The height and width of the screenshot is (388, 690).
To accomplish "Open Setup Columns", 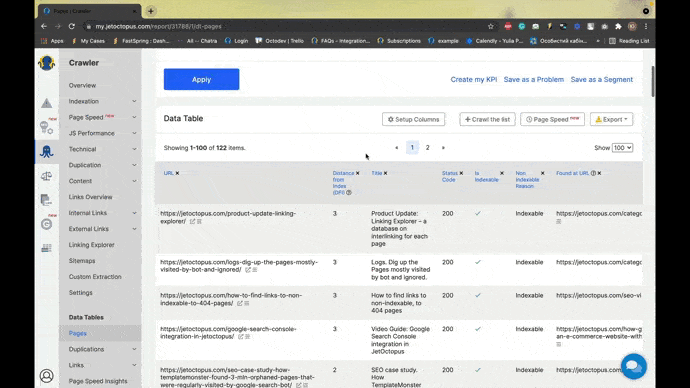I will [413, 119].
